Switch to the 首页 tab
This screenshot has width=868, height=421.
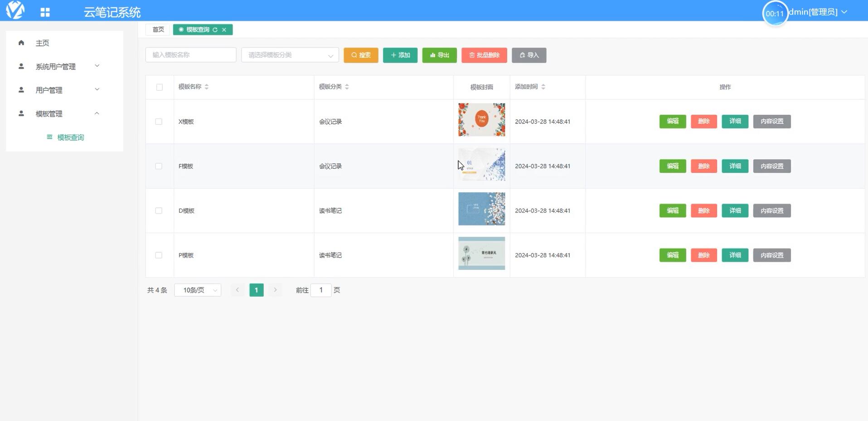tap(158, 29)
